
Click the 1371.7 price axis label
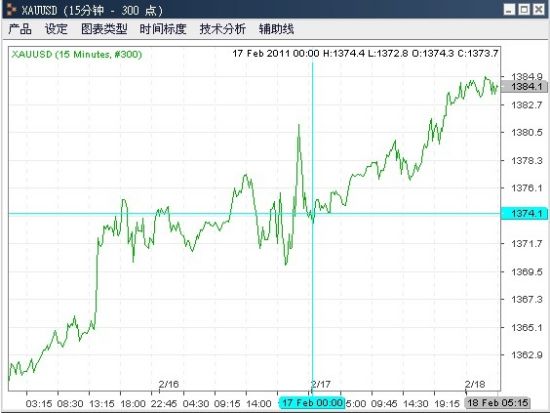click(x=526, y=244)
